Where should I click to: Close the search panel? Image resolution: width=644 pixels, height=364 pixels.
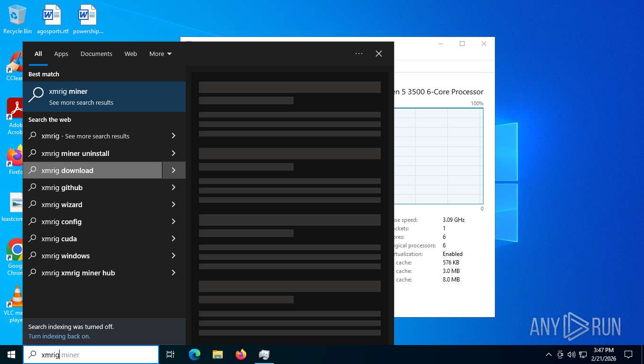point(379,54)
